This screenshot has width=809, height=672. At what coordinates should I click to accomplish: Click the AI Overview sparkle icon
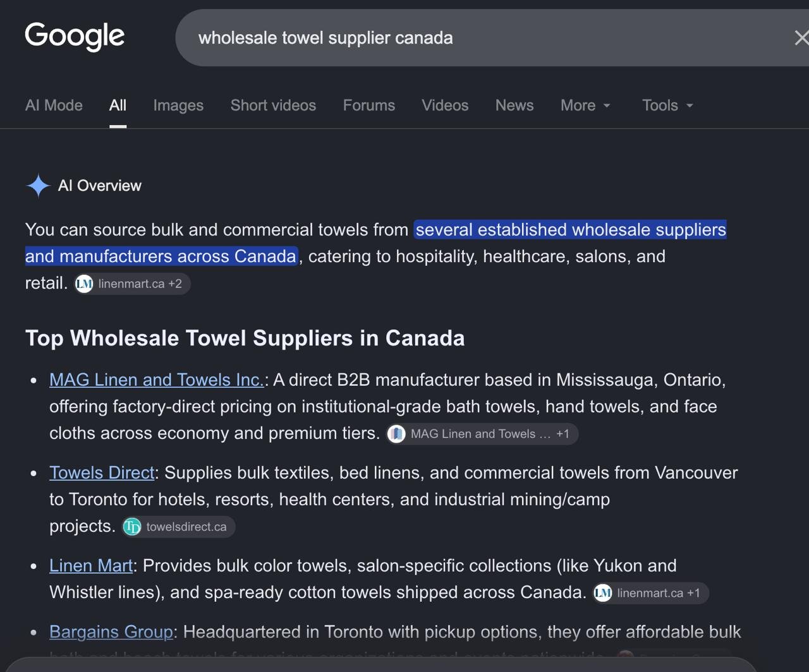click(38, 186)
